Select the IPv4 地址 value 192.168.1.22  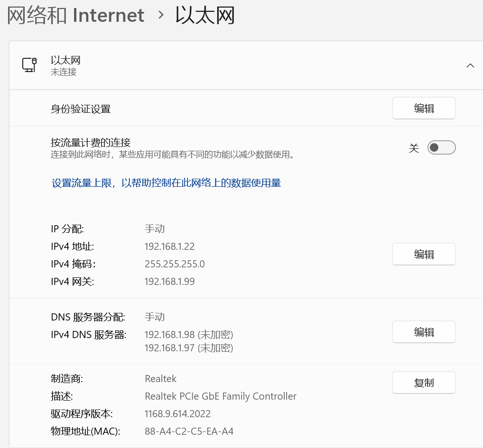[169, 246]
